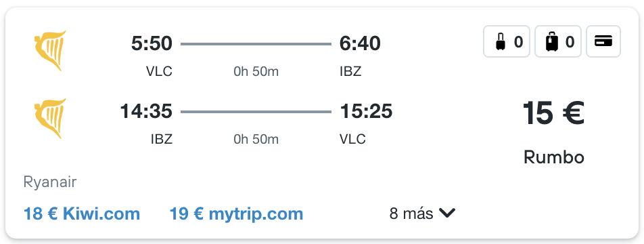Click the cabin bag allowance icon
The width and height of the screenshot is (644, 244).
point(507,41)
